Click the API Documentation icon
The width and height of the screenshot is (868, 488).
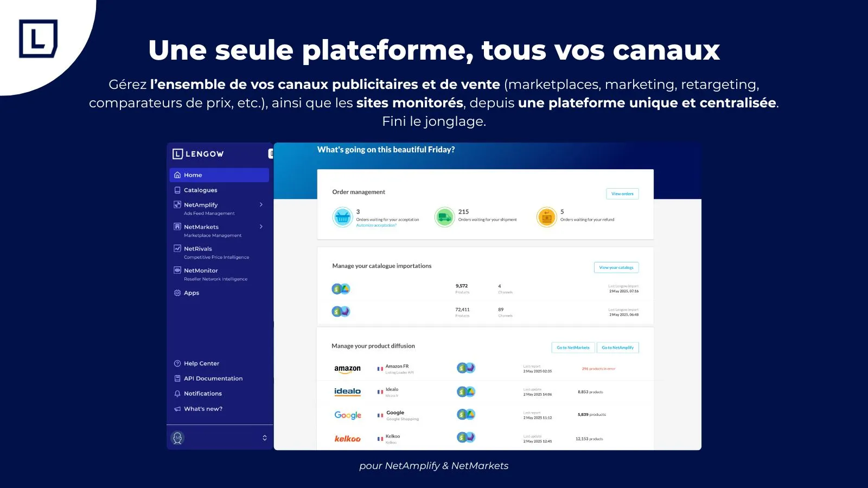[x=177, y=378]
